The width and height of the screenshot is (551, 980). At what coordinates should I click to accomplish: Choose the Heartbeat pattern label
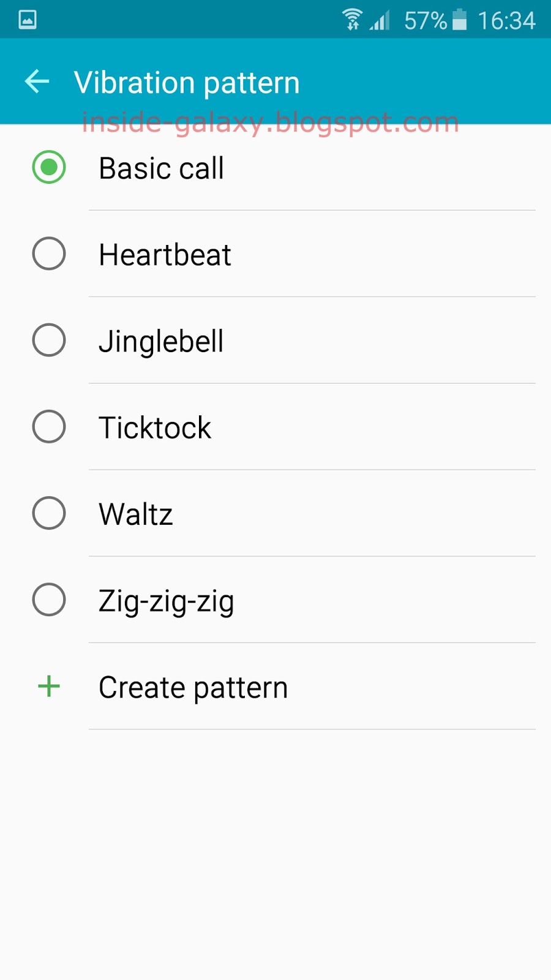coord(165,255)
